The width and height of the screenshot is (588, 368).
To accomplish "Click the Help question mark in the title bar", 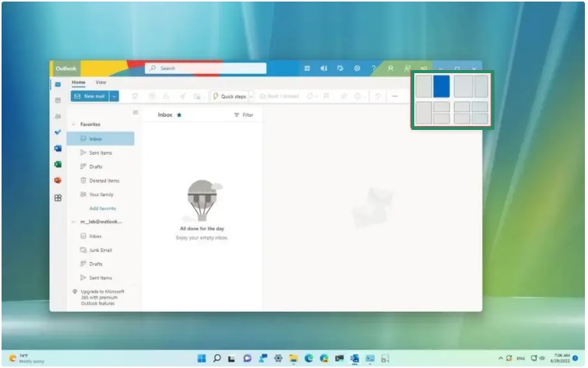I will (x=373, y=68).
